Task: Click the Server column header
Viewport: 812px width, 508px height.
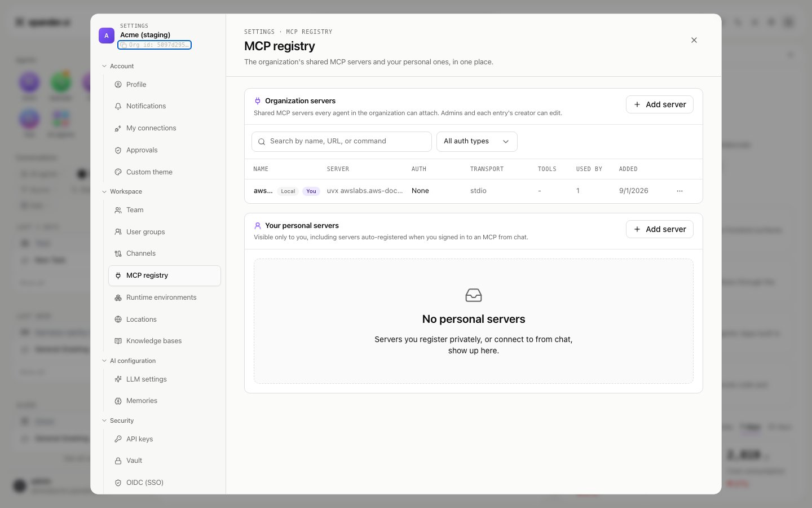Action: click(x=338, y=169)
